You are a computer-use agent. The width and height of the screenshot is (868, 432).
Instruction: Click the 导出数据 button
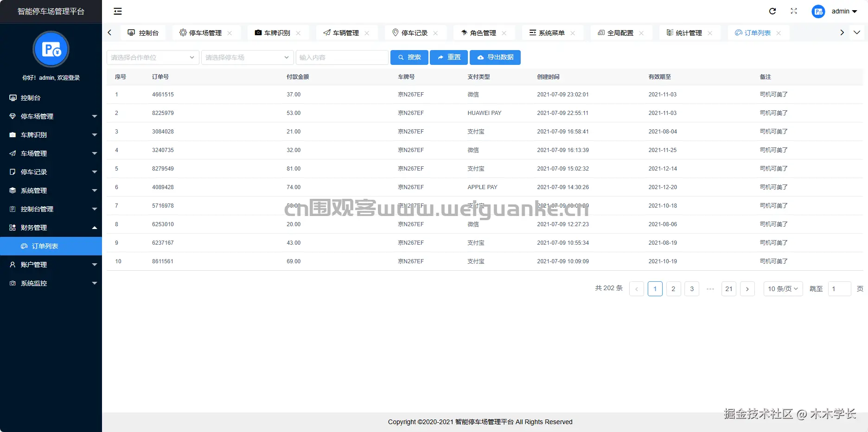pos(495,57)
